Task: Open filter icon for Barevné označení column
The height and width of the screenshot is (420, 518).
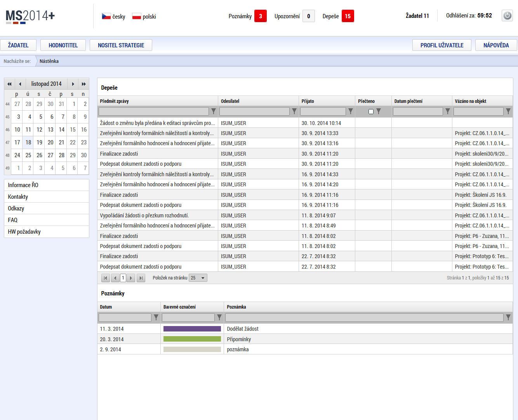Action: click(x=219, y=317)
